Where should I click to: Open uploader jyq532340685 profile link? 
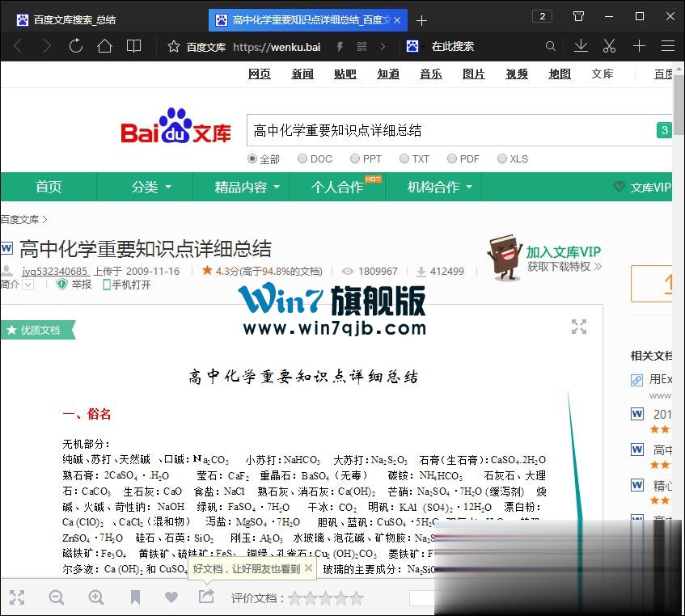(x=54, y=271)
